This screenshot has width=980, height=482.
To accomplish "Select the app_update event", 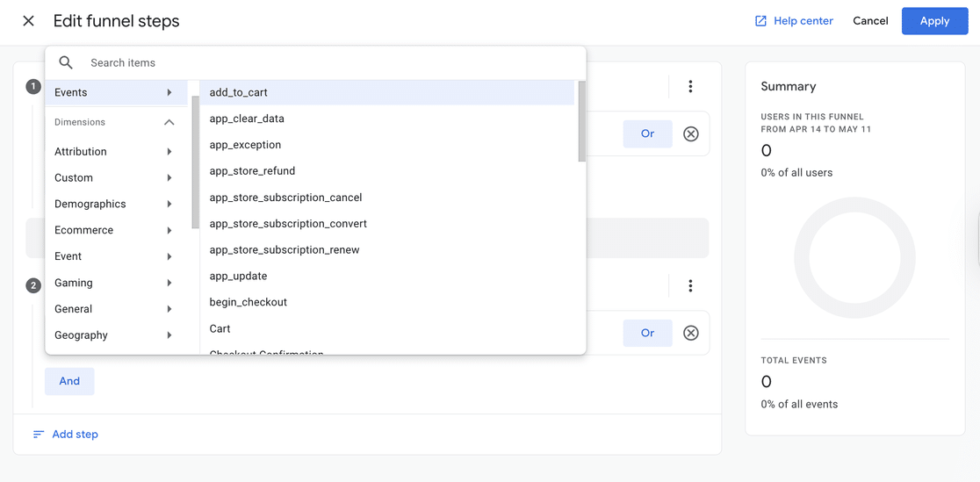I will click(x=387, y=277).
